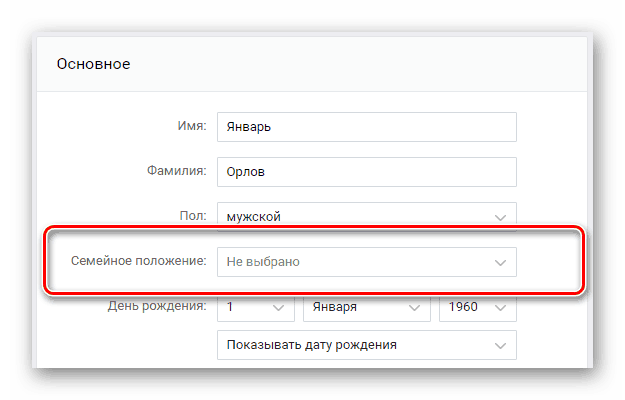Open the birthday day dropdown

tap(255, 309)
